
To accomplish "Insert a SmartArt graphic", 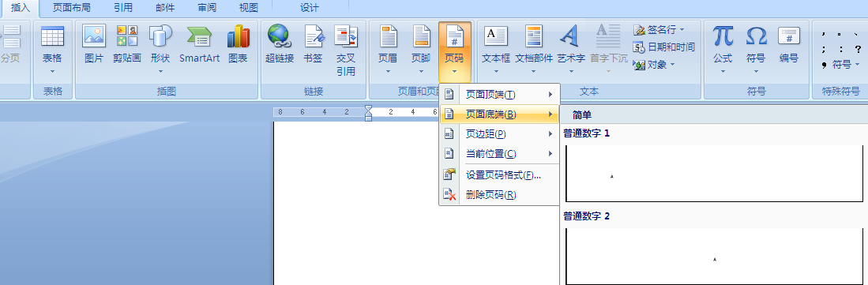I will coord(199,44).
